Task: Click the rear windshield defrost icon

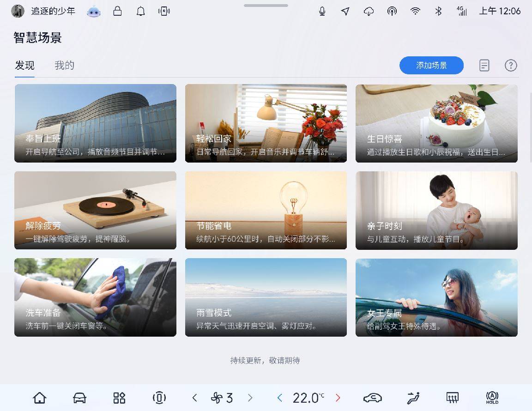Action: click(453, 397)
